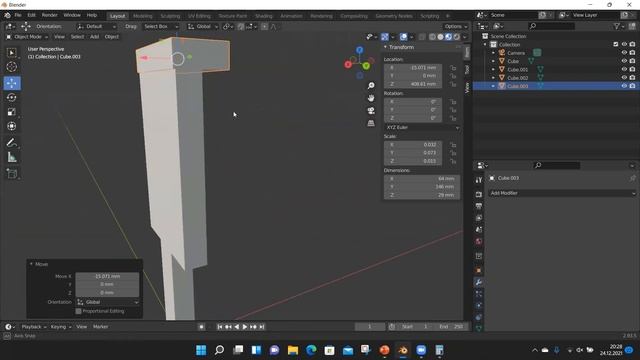Activate the Scale tool

click(x=12, y=112)
